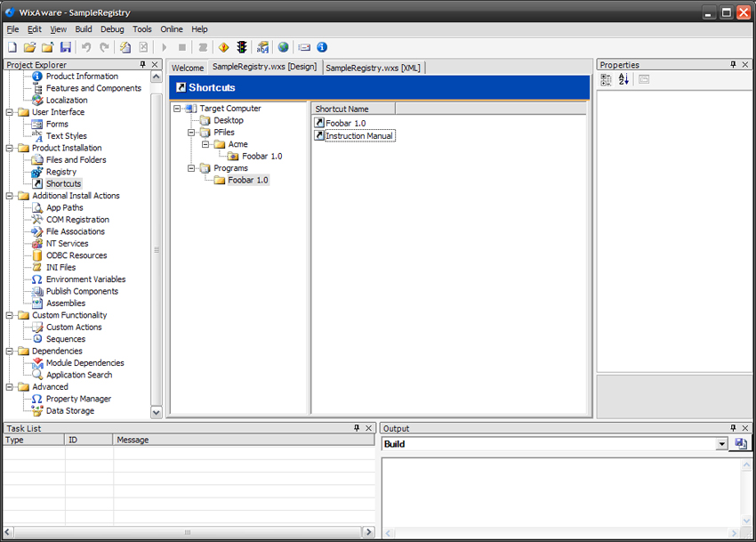Click the Stop square toolbar icon
The height and width of the screenshot is (542, 756).
click(x=182, y=47)
